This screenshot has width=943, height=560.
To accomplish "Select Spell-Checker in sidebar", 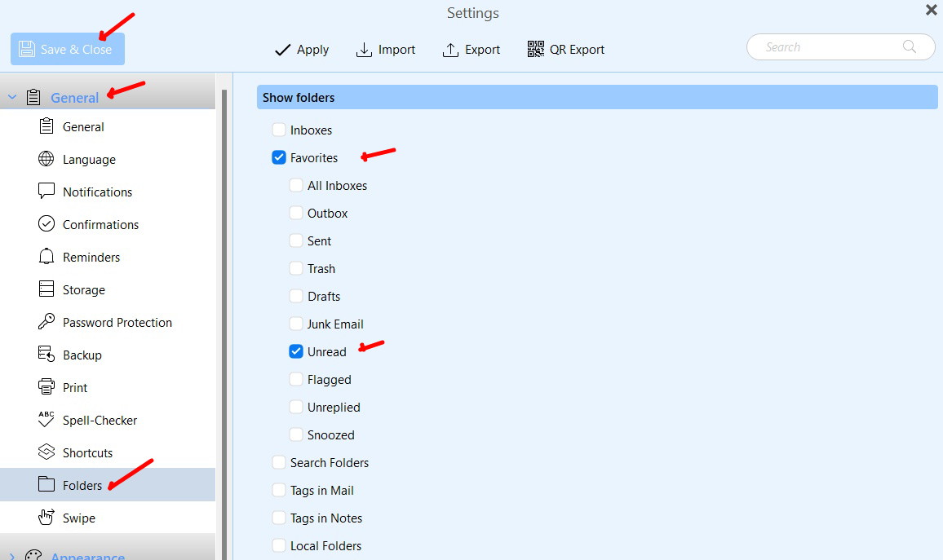I will 108,420.
